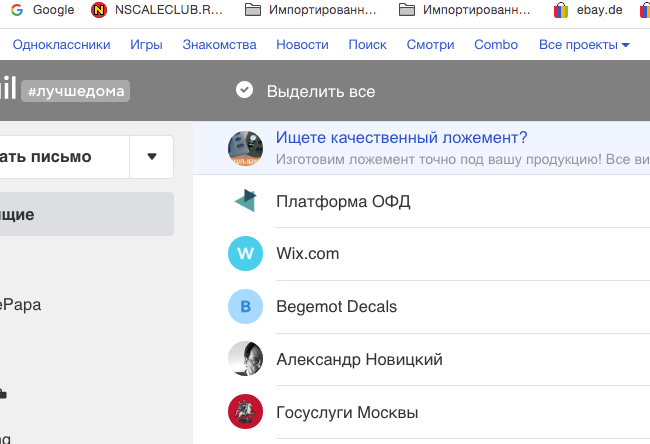The height and width of the screenshot is (444, 650).
Task: Select the Александр Новицкий avatar photo
Action: 245,359
